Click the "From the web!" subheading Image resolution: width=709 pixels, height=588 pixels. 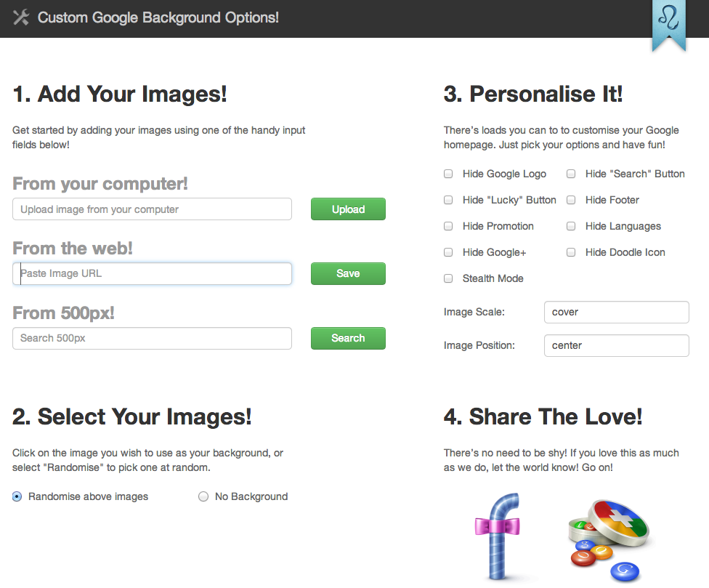pyautogui.click(x=73, y=249)
